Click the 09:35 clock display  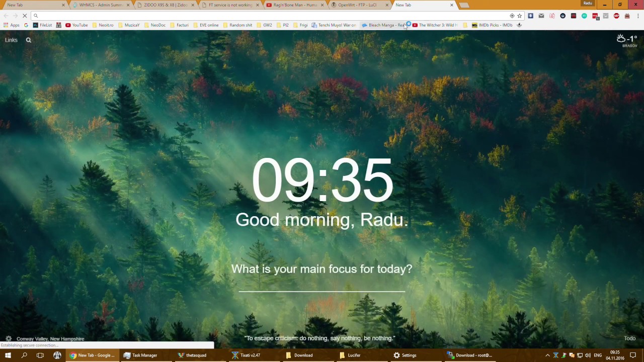click(322, 180)
